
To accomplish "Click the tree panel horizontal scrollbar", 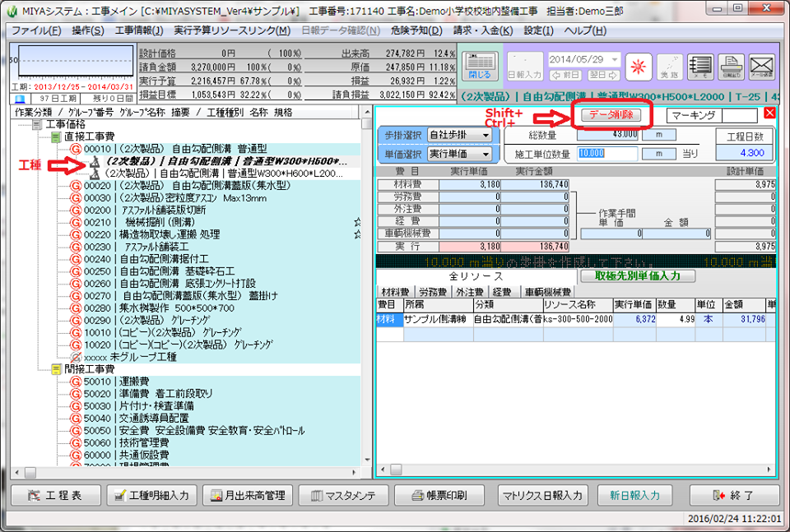I will pyautogui.click(x=185, y=473).
